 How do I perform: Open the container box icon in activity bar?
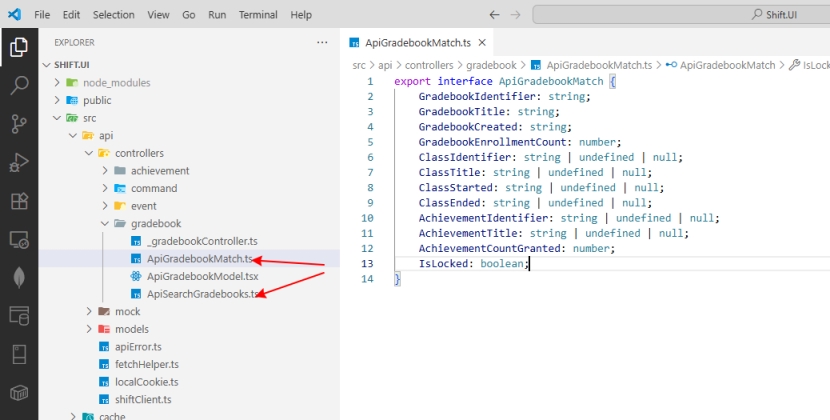point(19,393)
